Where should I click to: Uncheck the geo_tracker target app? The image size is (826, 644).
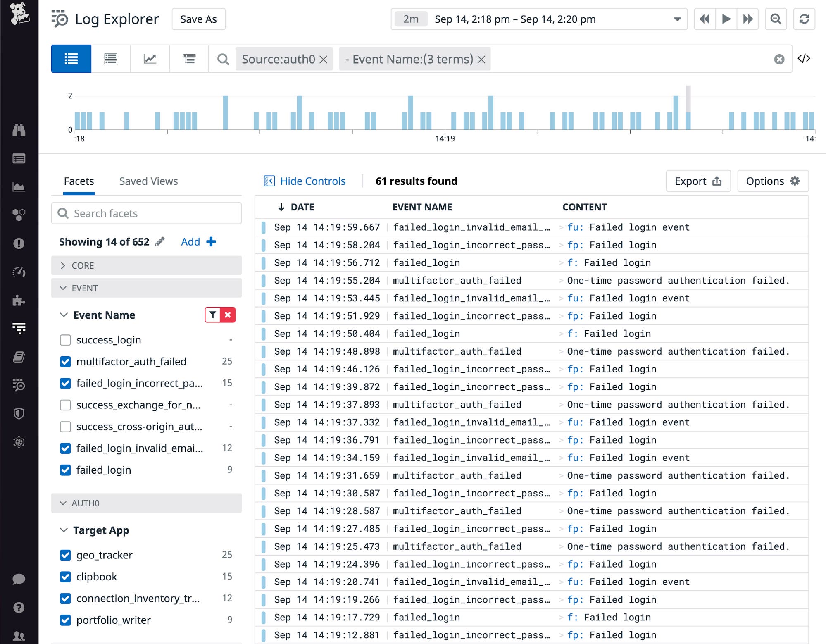pyautogui.click(x=65, y=555)
